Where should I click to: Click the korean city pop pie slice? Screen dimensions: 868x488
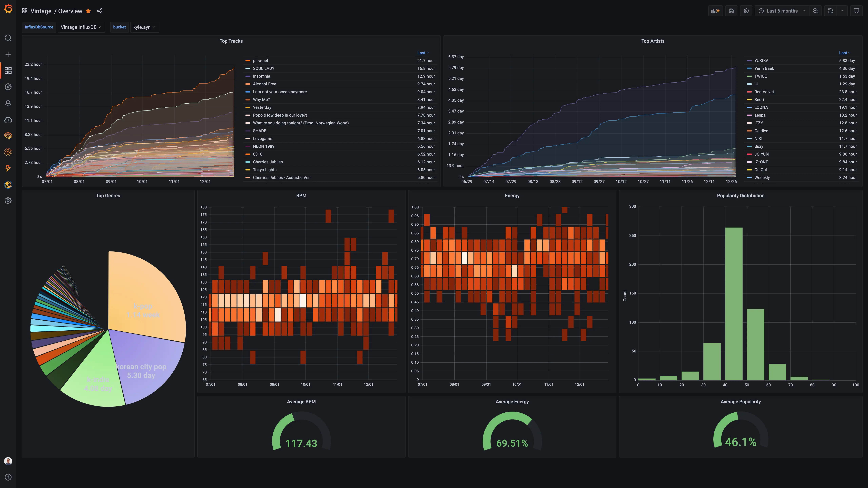(148, 364)
